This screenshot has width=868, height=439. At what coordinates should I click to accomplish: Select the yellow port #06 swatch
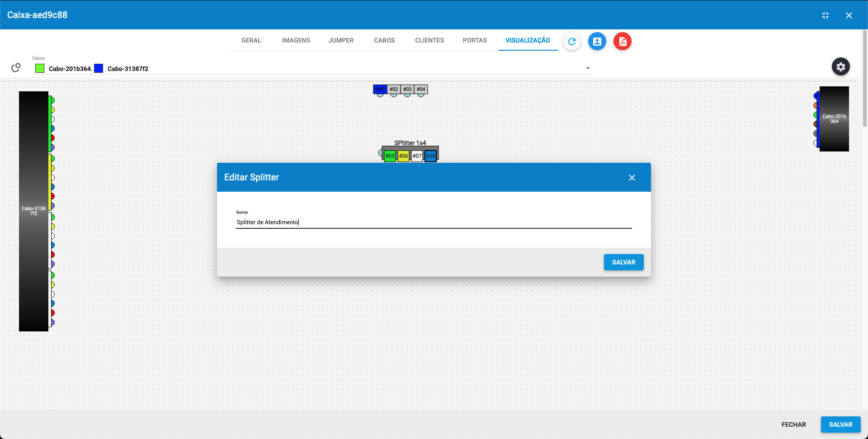point(403,156)
